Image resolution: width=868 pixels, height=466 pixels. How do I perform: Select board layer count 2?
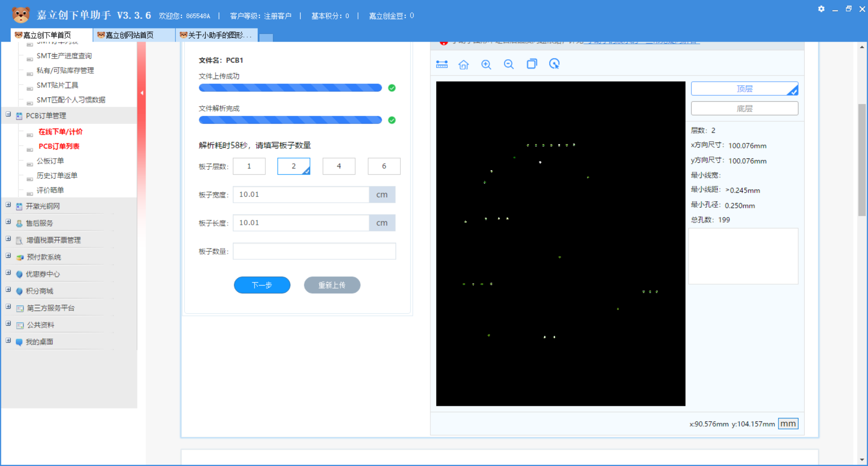click(x=294, y=166)
